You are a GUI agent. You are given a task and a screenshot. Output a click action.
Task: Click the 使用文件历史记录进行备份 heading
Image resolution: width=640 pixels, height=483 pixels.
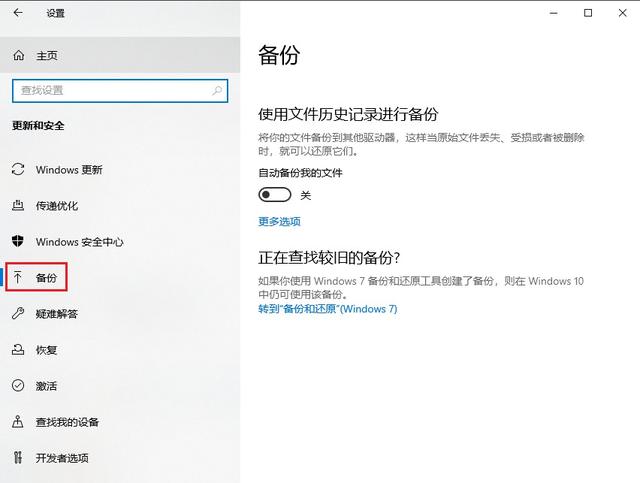[348, 114]
